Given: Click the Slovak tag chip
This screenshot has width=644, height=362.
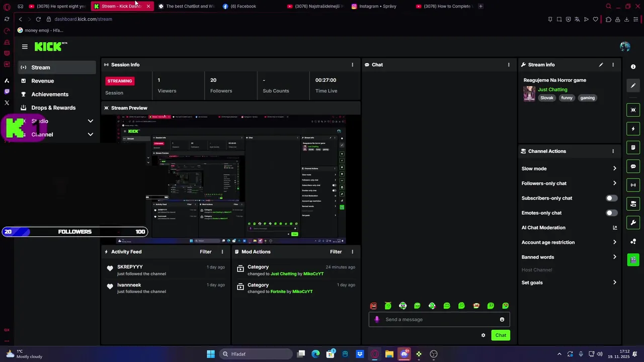Looking at the screenshot, I should click(x=547, y=98).
